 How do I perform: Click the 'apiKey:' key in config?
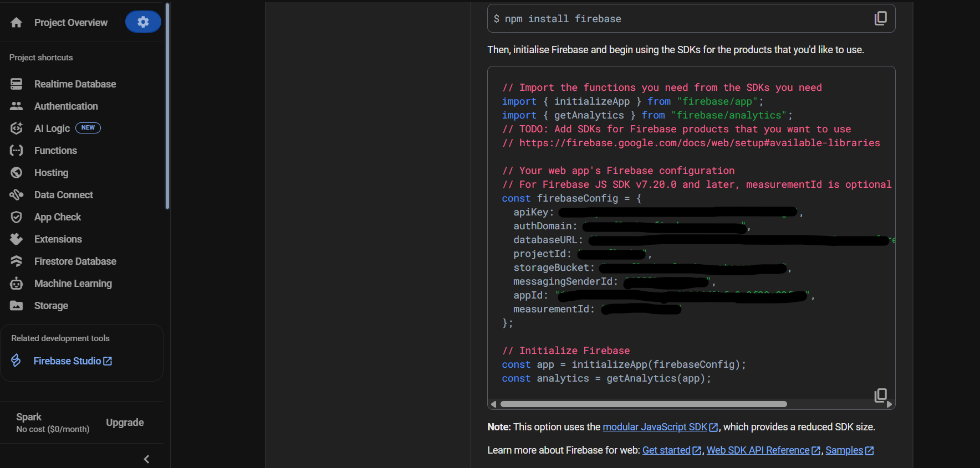(533, 212)
